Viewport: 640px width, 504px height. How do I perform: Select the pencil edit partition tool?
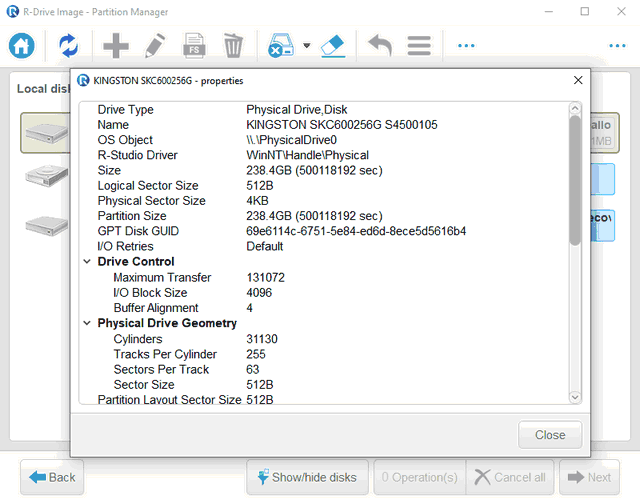pyautogui.click(x=155, y=45)
